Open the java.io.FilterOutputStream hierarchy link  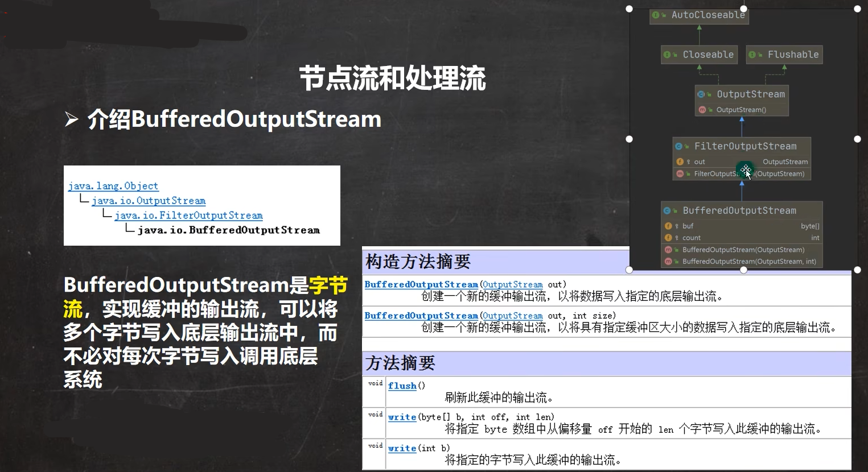(188, 216)
